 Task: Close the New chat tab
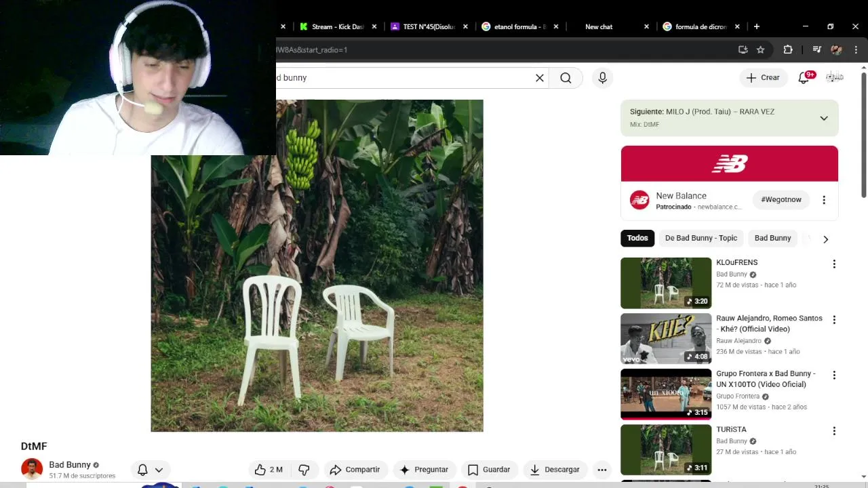click(646, 26)
